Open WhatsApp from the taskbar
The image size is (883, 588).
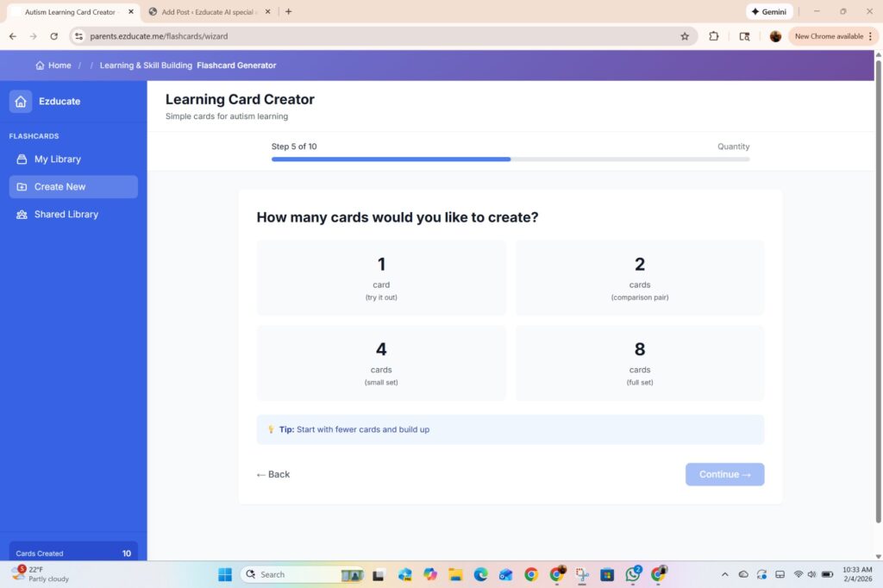click(632, 573)
